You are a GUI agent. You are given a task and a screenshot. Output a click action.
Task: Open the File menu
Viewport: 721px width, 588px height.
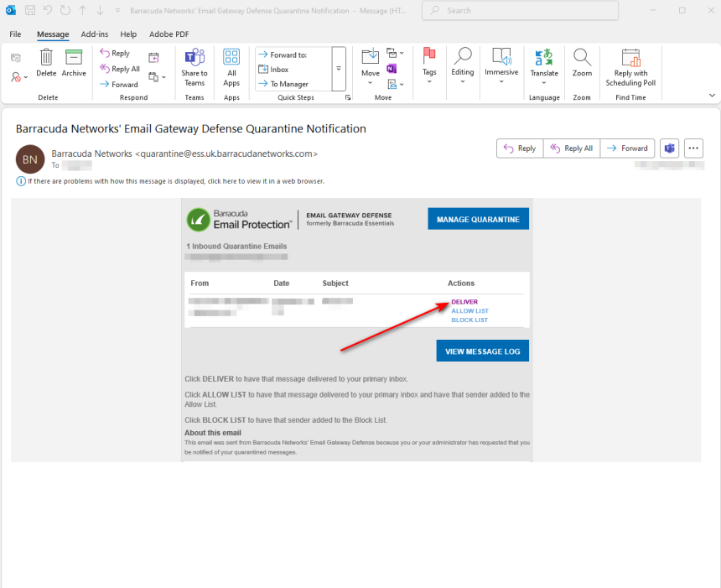tap(15, 34)
